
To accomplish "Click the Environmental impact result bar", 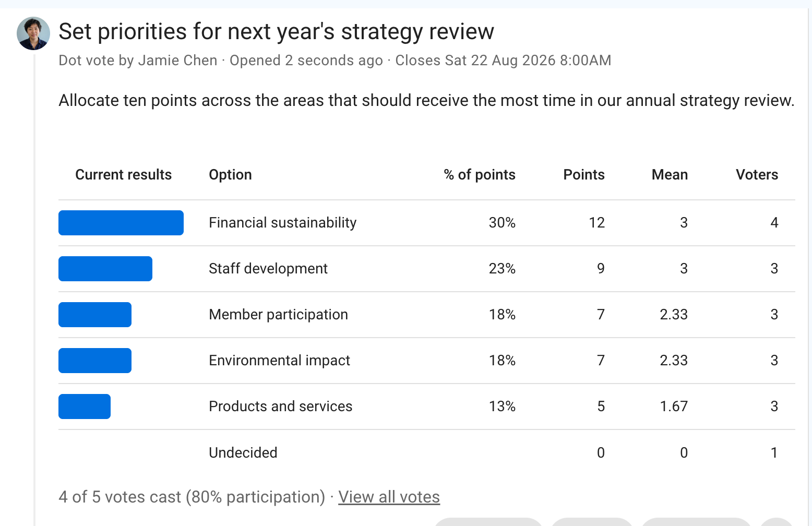I will pos(95,361).
